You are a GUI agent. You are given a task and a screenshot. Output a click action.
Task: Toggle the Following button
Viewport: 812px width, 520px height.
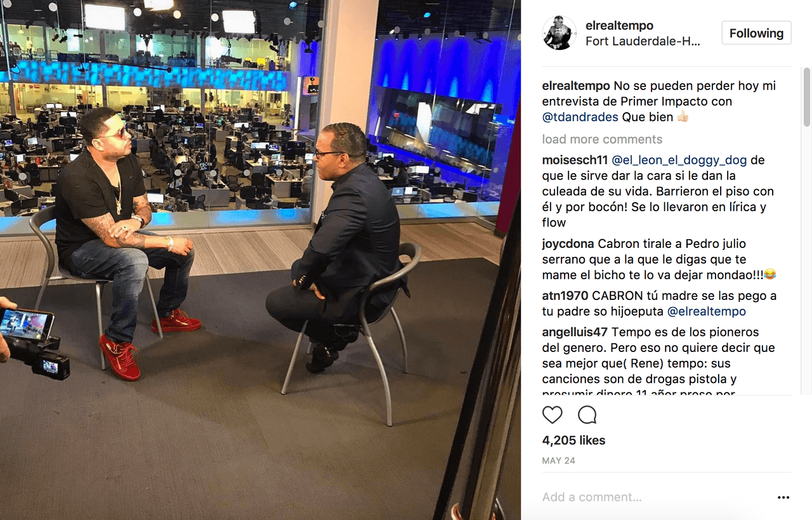point(756,33)
